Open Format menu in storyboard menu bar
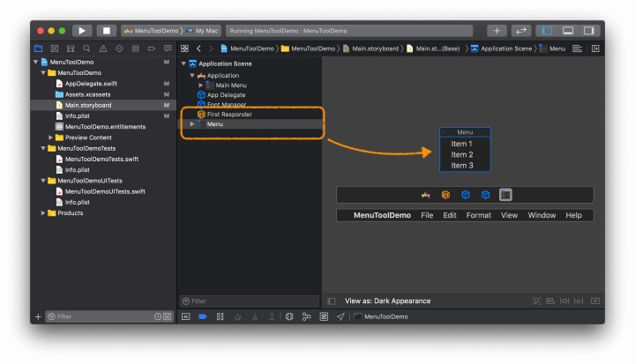Image resolution: width=635 pixels, height=364 pixels. [x=478, y=215]
